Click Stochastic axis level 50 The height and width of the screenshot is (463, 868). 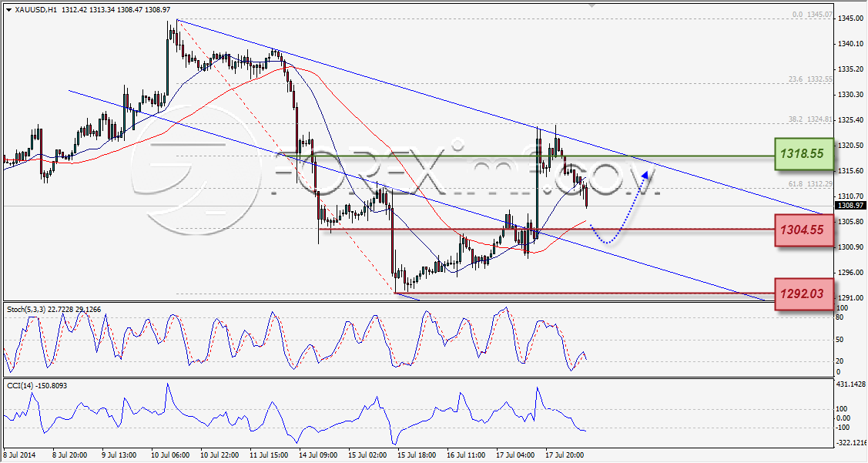pos(840,340)
